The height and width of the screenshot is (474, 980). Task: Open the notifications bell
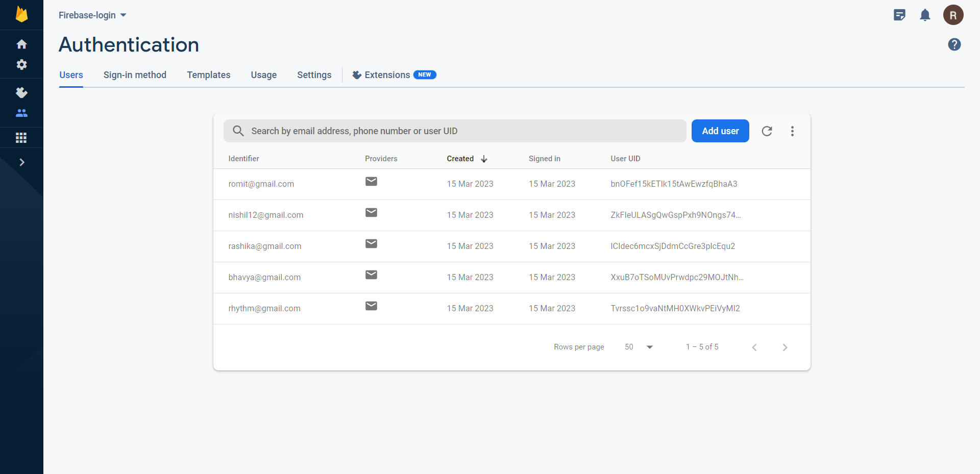point(925,15)
